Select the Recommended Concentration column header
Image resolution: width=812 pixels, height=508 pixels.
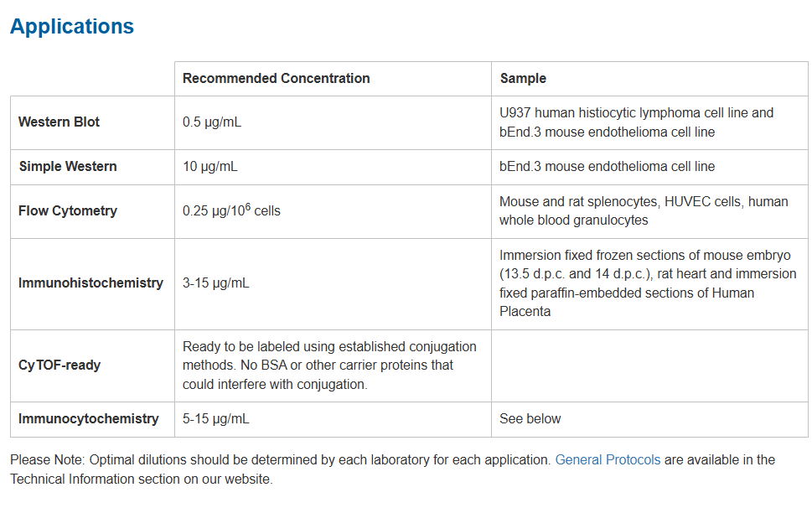[276, 79]
